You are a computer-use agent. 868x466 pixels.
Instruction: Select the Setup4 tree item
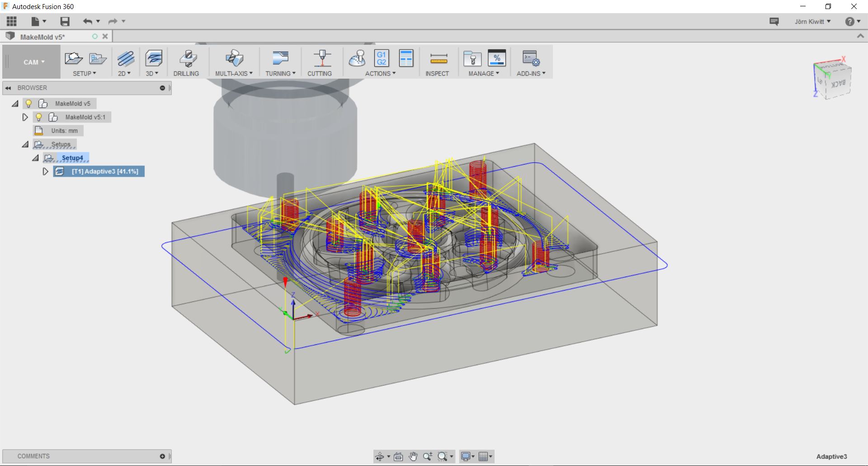coord(66,158)
